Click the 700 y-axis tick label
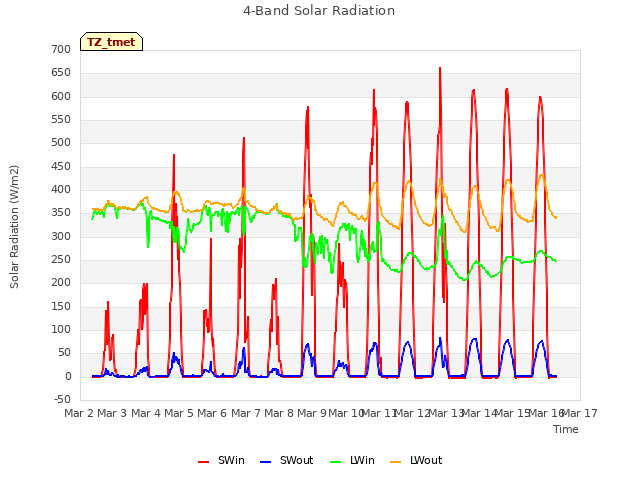 coord(61,49)
